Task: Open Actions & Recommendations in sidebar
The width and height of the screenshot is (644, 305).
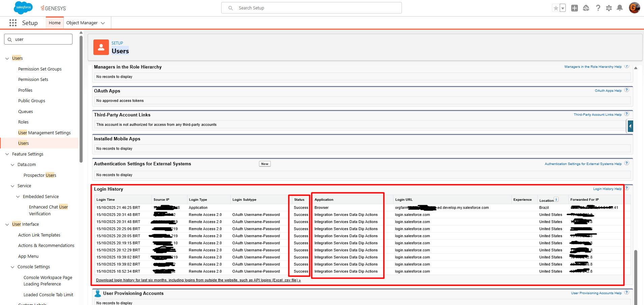Action: pyautogui.click(x=46, y=246)
